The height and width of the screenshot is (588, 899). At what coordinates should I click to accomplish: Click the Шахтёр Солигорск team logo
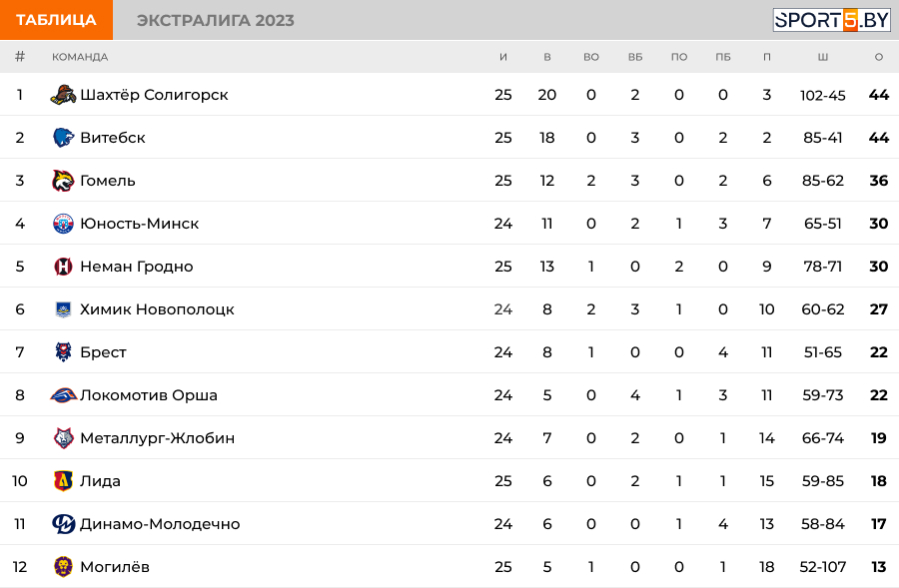click(x=63, y=95)
